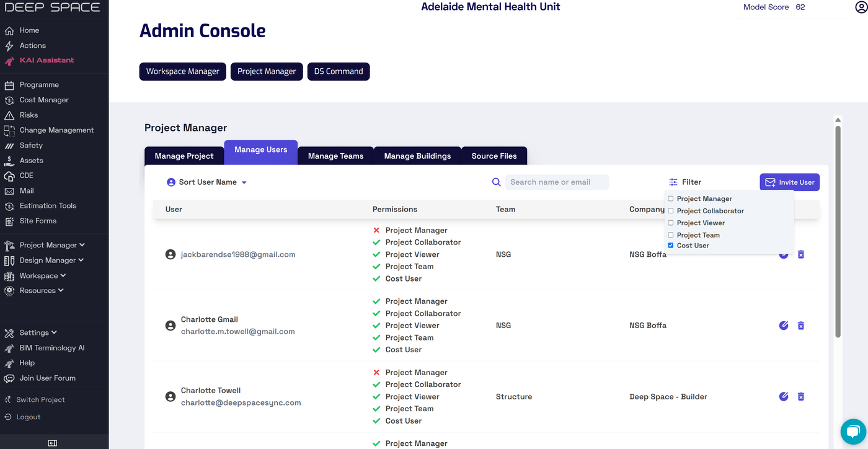This screenshot has width=868, height=449.
Task: Click the Search name or email field
Action: coord(557,182)
